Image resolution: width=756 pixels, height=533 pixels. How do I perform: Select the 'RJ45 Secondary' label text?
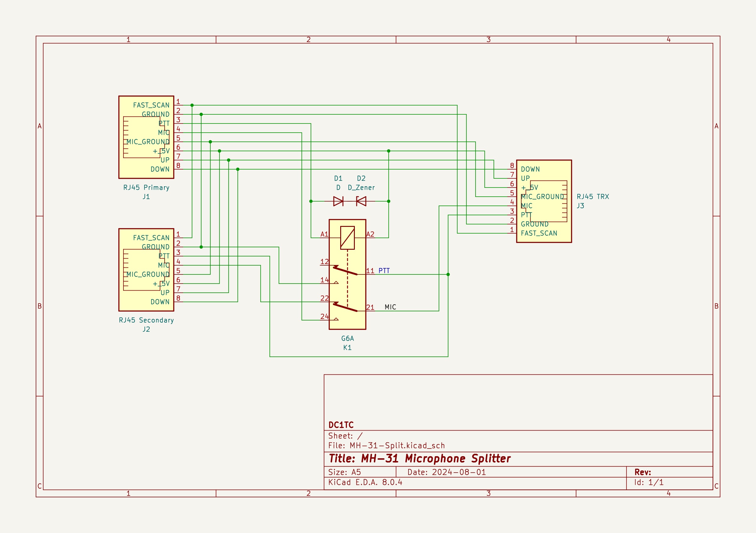click(146, 320)
